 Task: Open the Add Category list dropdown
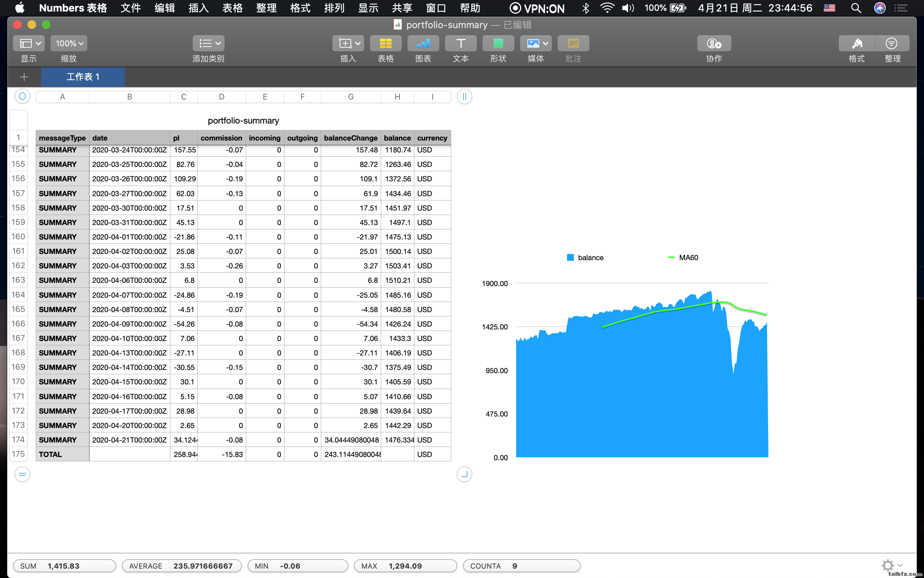click(x=209, y=43)
